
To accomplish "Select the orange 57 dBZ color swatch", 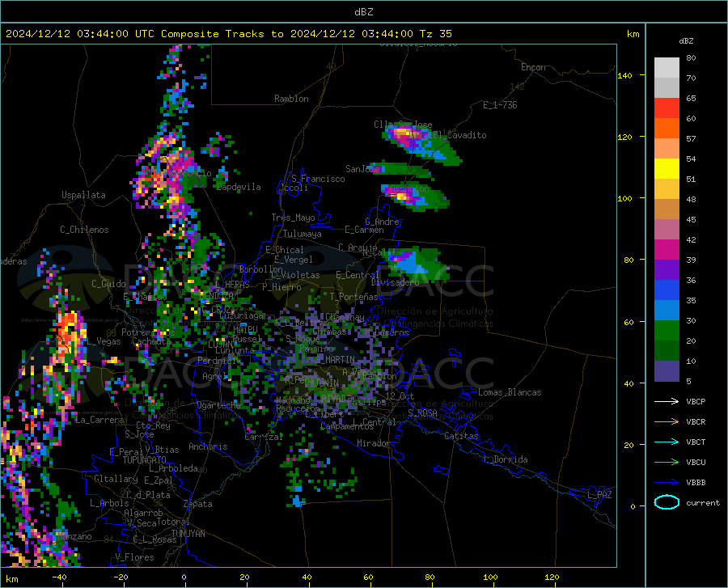I will 667,129.
